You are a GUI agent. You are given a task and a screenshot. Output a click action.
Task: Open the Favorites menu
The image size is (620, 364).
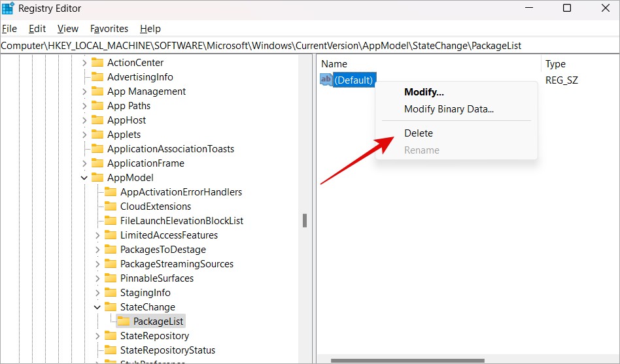pos(109,29)
